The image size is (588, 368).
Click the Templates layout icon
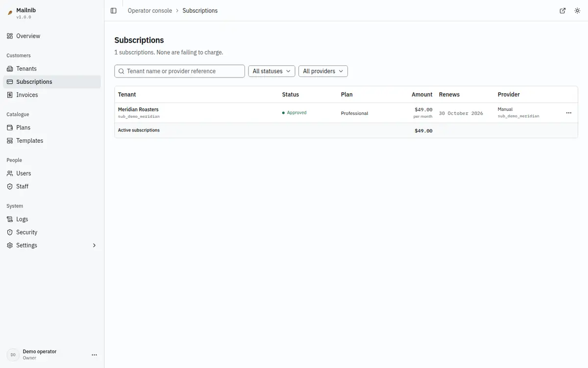pyautogui.click(x=10, y=141)
